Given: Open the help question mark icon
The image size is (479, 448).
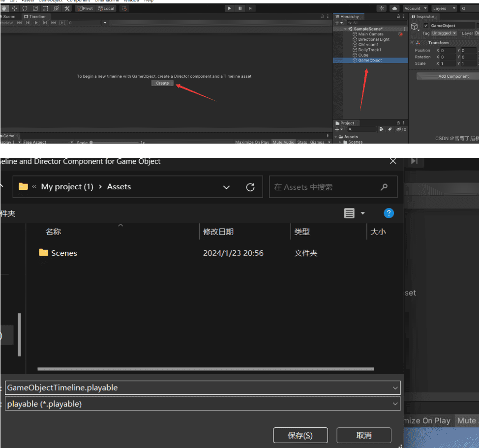Looking at the screenshot, I should [x=389, y=213].
